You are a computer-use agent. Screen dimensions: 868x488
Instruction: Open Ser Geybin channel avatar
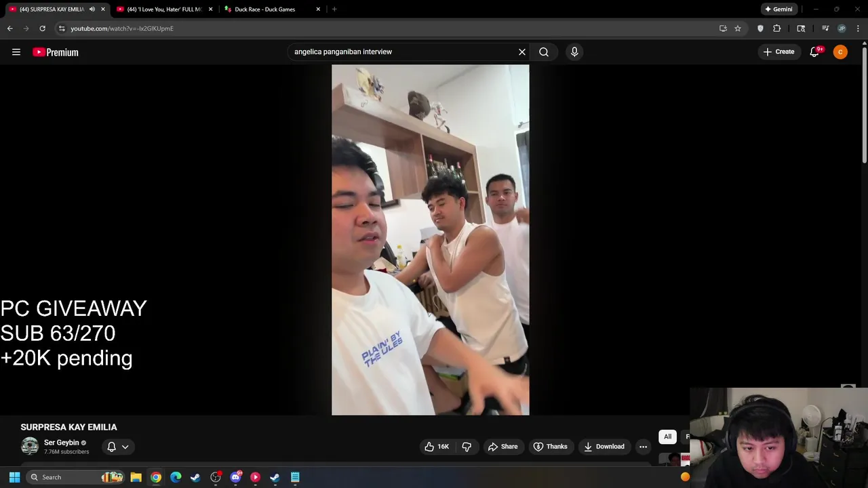pyautogui.click(x=30, y=446)
